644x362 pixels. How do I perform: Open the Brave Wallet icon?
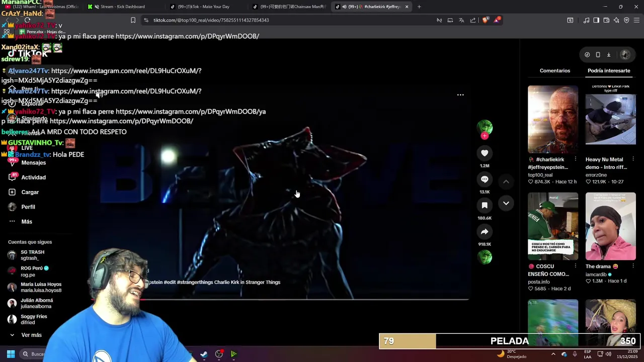click(606, 20)
